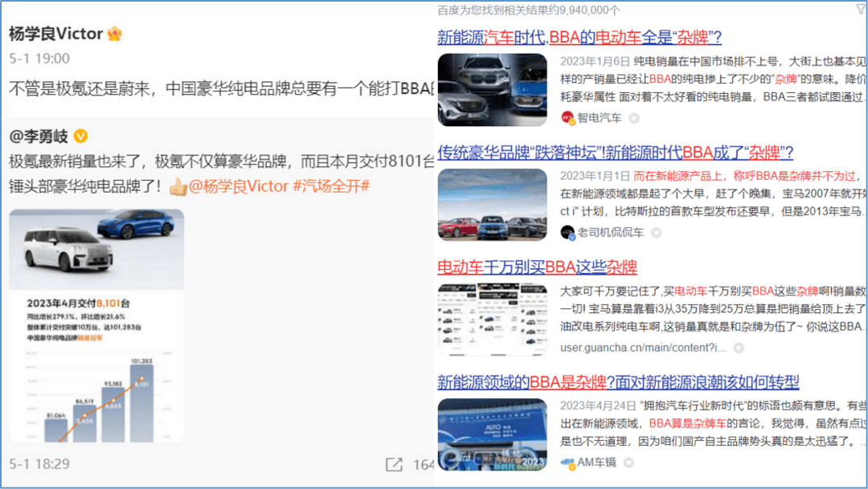
Task: Click the 2023年1月1日 result date
Action: [595, 176]
